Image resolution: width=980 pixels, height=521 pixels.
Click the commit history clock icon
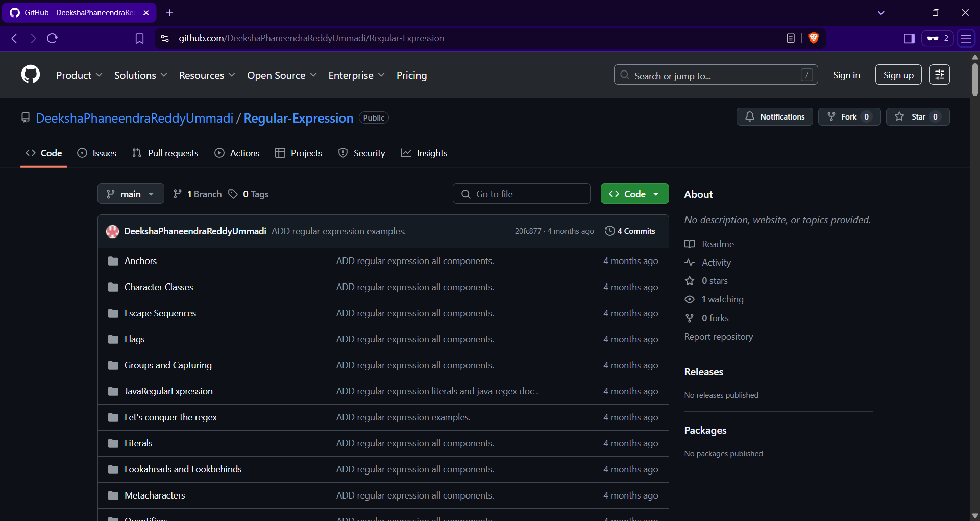coord(609,231)
